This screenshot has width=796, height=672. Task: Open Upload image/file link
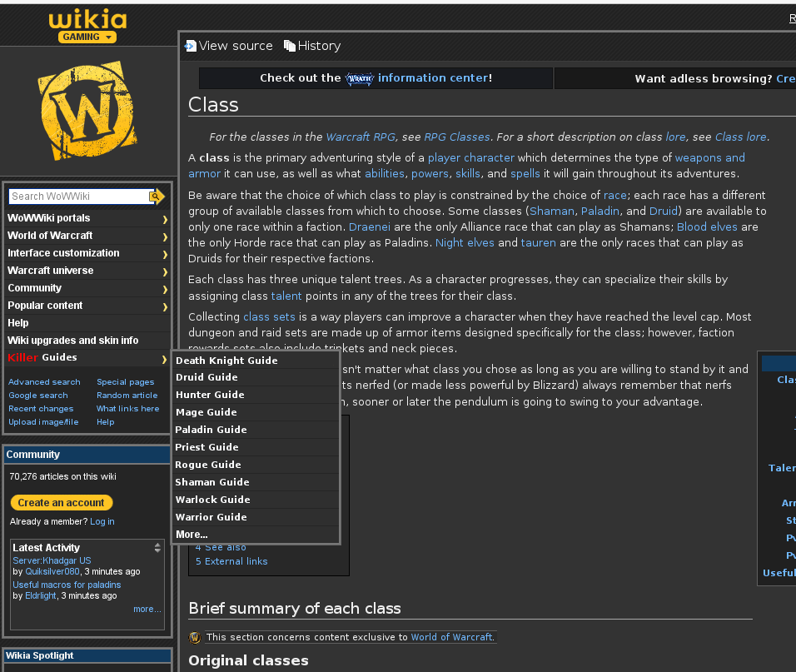pos(43,422)
